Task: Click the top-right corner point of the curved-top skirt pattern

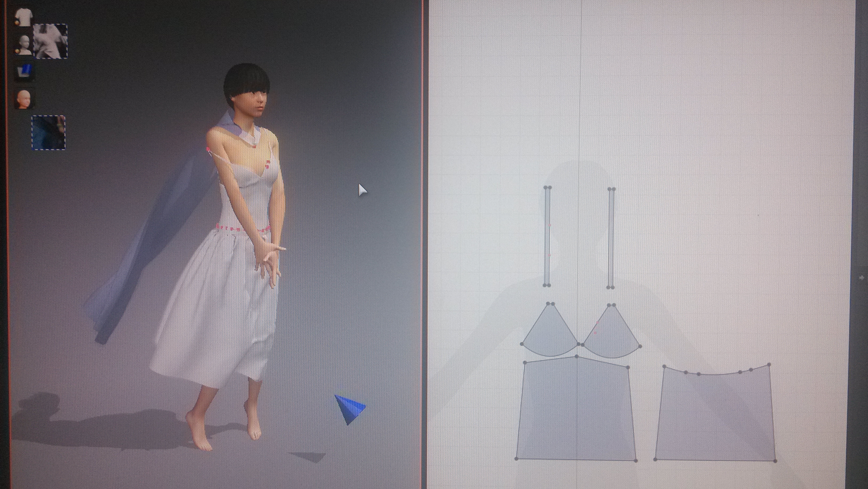Action: 769,365
